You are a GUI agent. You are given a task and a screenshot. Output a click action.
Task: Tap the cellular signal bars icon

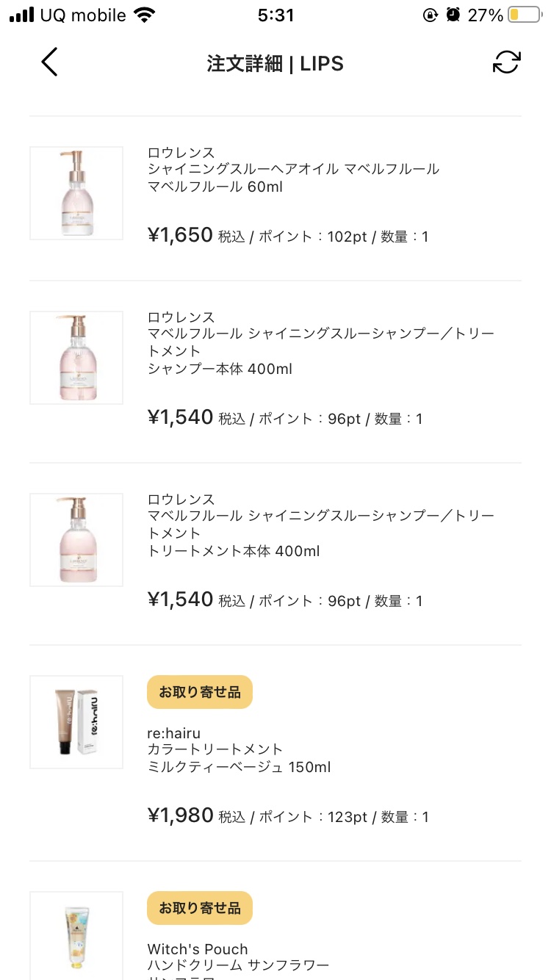tap(22, 15)
